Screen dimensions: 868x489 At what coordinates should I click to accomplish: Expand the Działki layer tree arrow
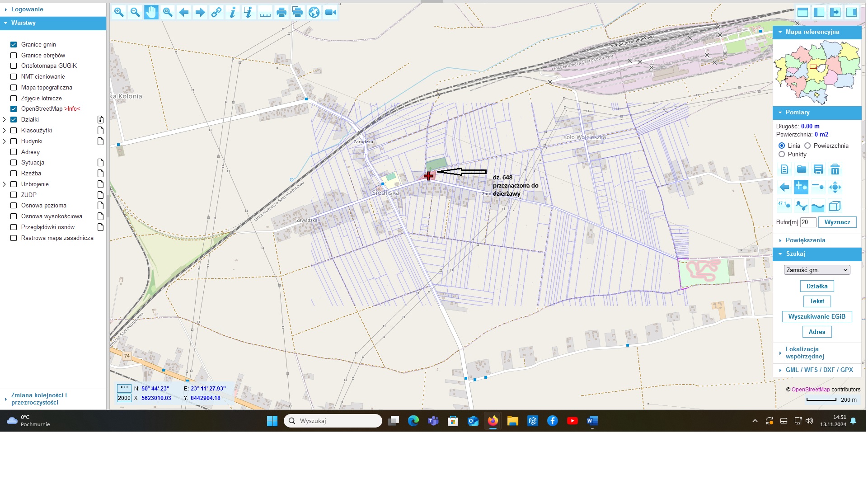(5, 120)
